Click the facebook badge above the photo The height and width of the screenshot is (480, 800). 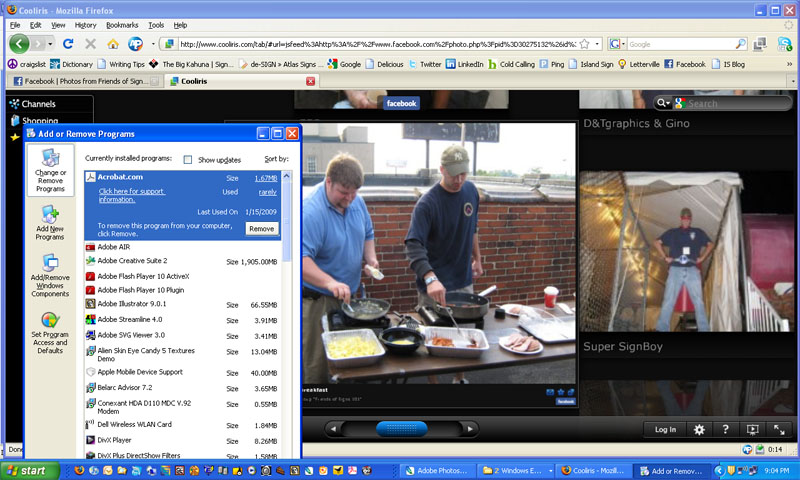(402, 103)
